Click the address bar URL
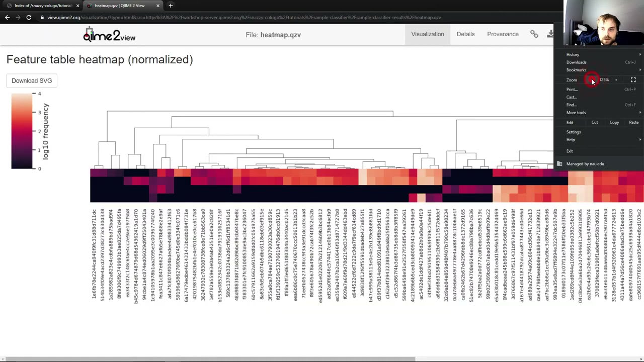 pyautogui.click(x=244, y=18)
